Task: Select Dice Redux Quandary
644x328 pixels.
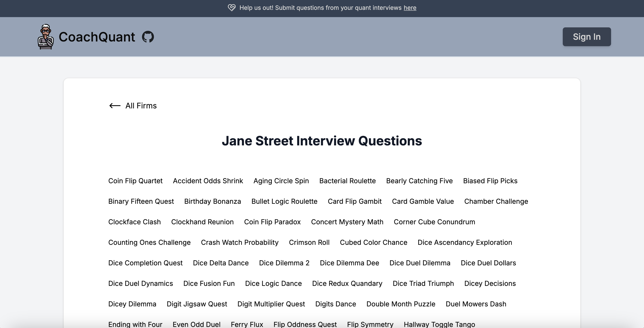Action: pos(347,283)
